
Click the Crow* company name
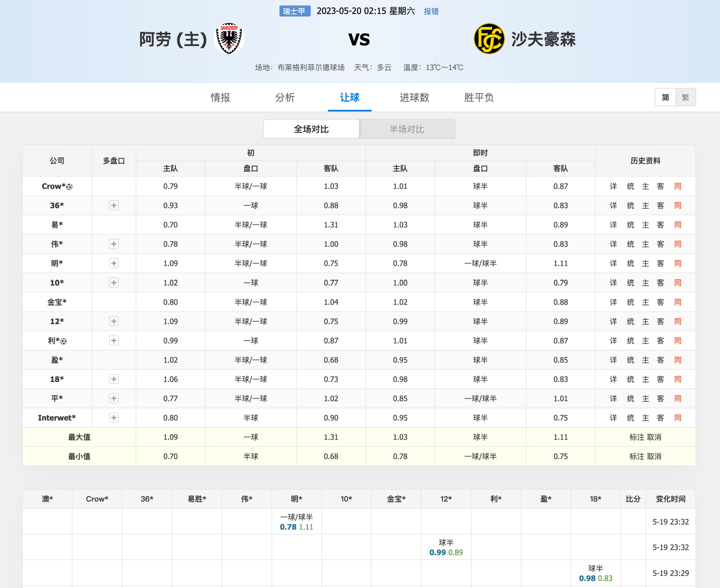point(54,186)
